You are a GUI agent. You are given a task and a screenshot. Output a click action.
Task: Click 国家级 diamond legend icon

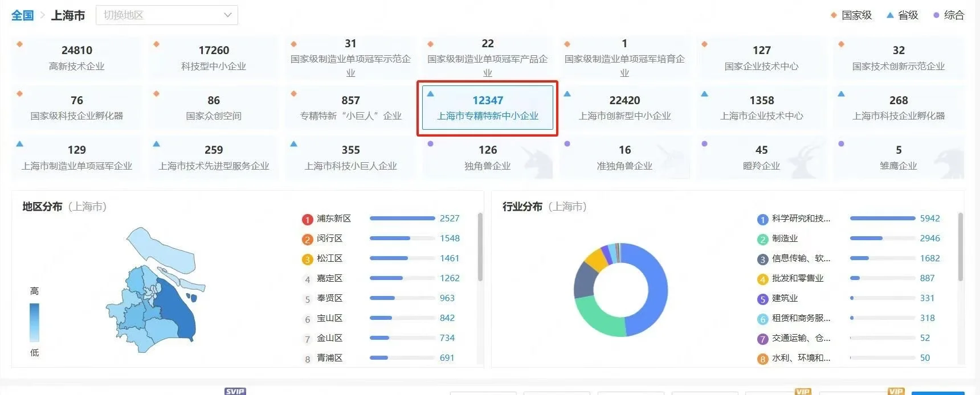834,15
